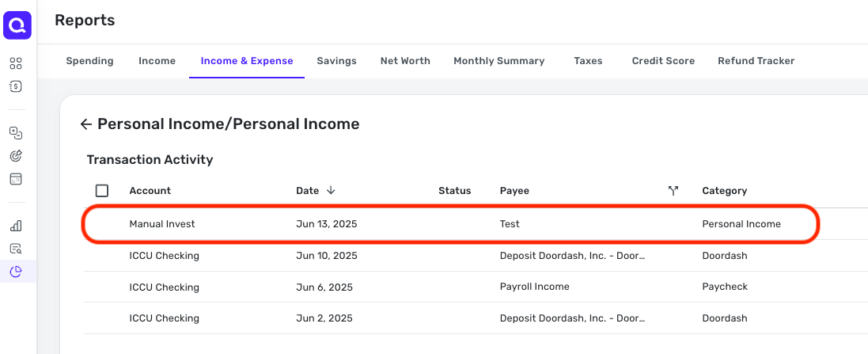Switch to the Net Worth tab
The height and width of the screenshot is (354, 868).
click(405, 61)
